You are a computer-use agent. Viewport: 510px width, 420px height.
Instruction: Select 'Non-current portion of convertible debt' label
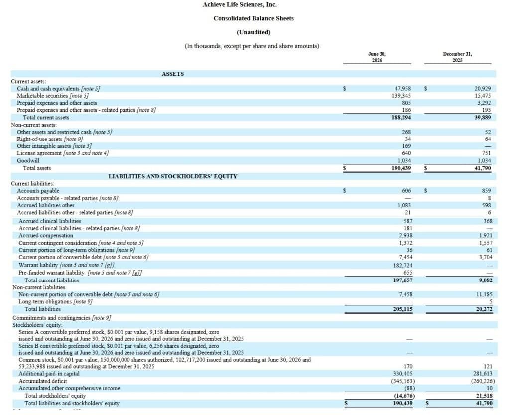(89, 295)
